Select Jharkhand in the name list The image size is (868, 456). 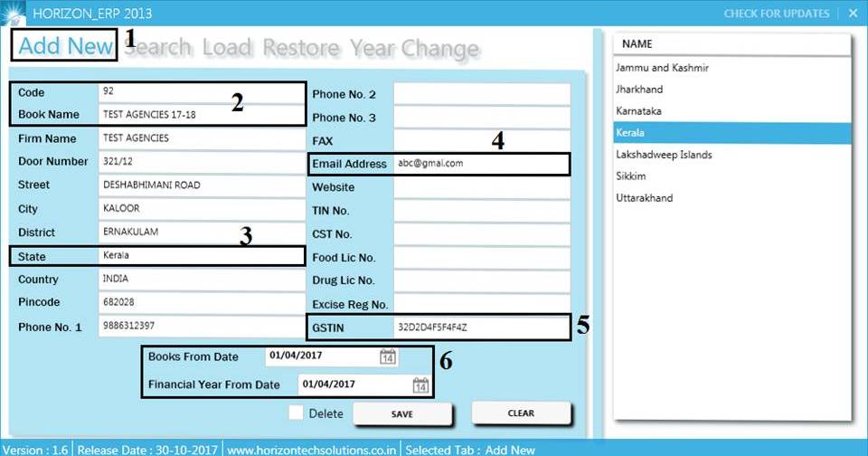(x=731, y=90)
